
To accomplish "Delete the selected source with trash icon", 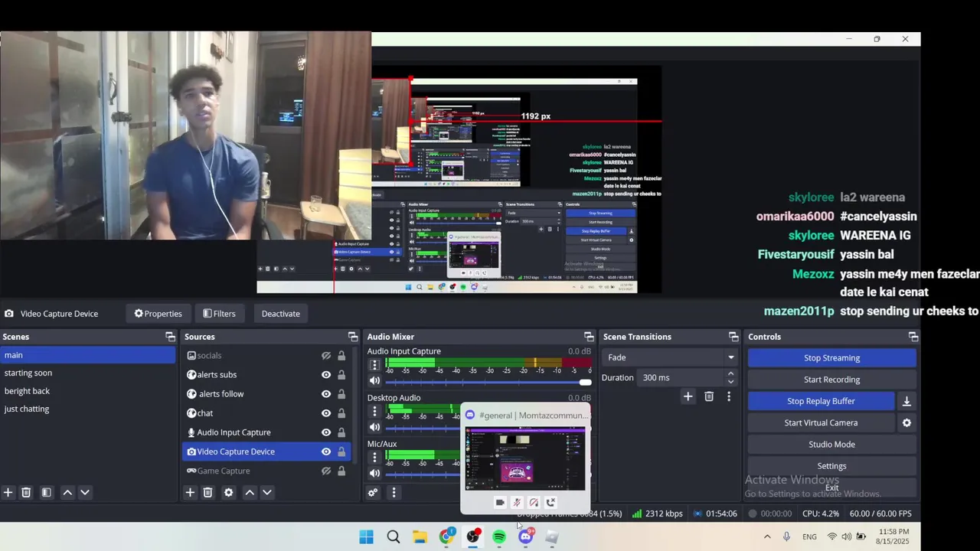I will point(207,493).
